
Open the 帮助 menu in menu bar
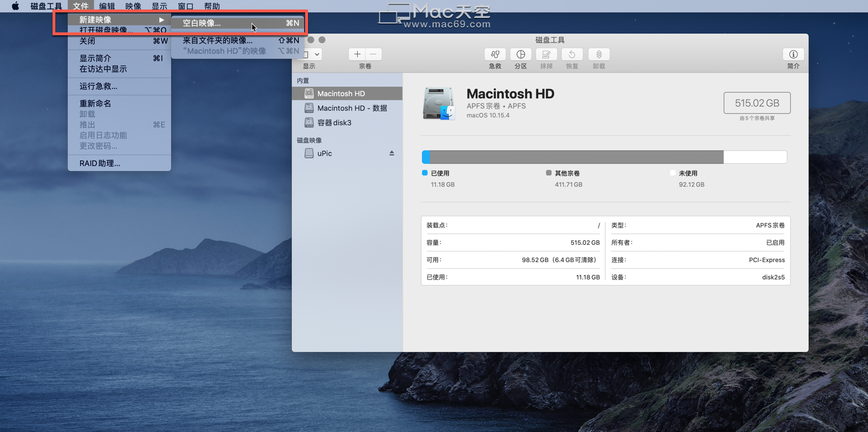click(x=212, y=6)
